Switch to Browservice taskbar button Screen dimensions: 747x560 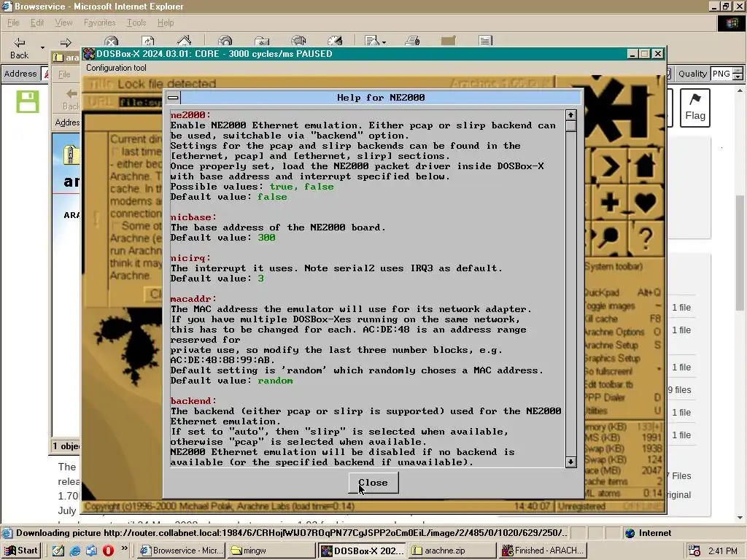[x=182, y=551]
